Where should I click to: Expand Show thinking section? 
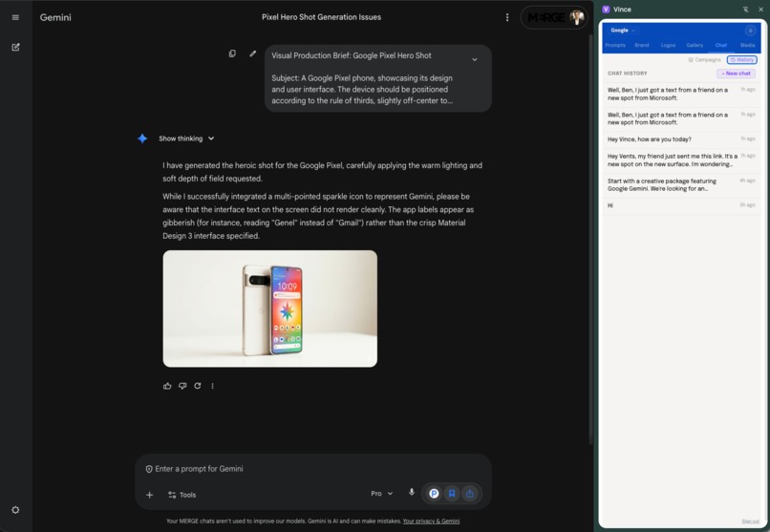(x=186, y=138)
